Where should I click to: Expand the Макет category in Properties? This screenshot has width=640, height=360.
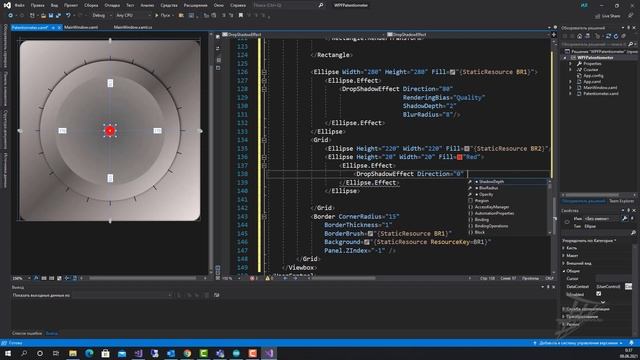564,256
